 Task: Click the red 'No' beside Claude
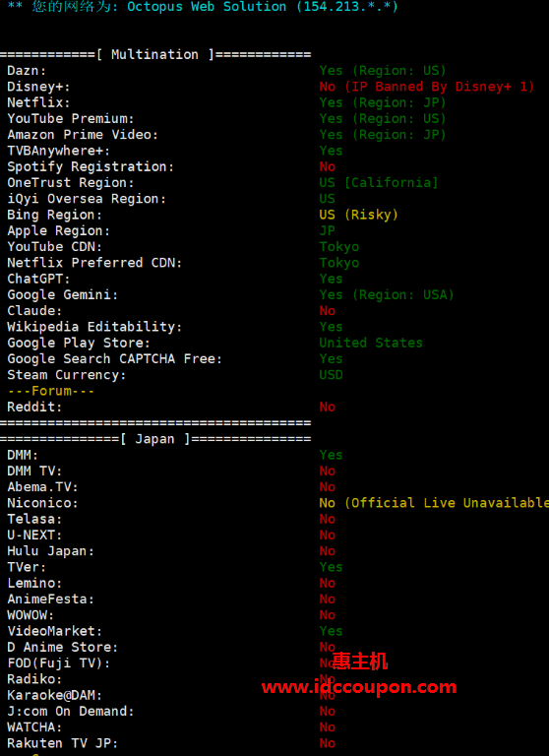(x=328, y=311)
